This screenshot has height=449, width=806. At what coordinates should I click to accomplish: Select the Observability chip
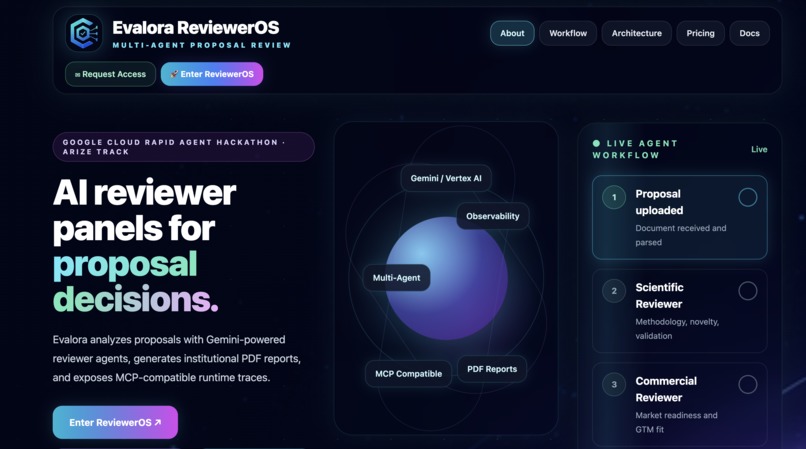tap(492, 217)
